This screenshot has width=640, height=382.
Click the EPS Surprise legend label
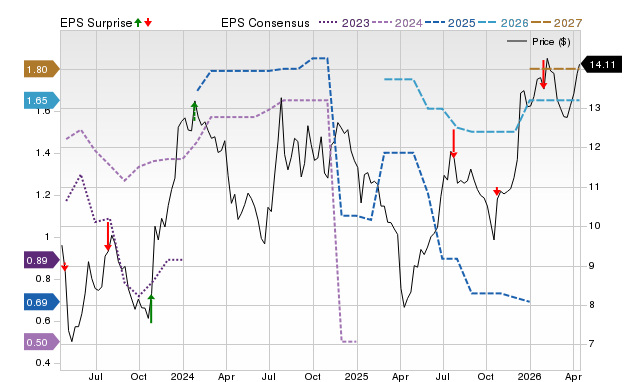click(x=96, y=23)
